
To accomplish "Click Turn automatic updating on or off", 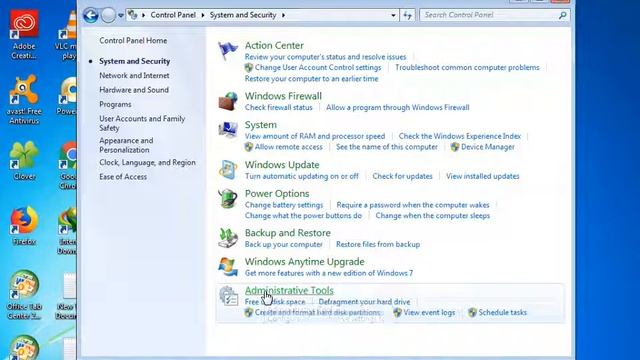I will tap(302, 176).
